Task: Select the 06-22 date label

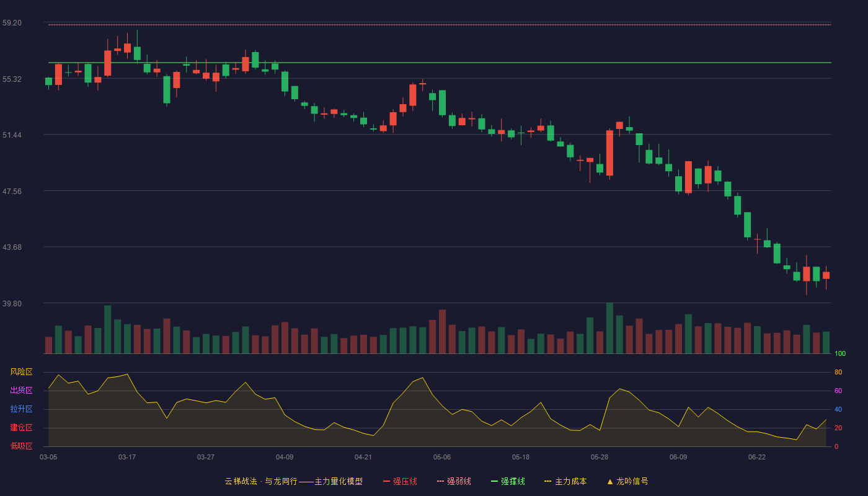Action: pos(757,457)
